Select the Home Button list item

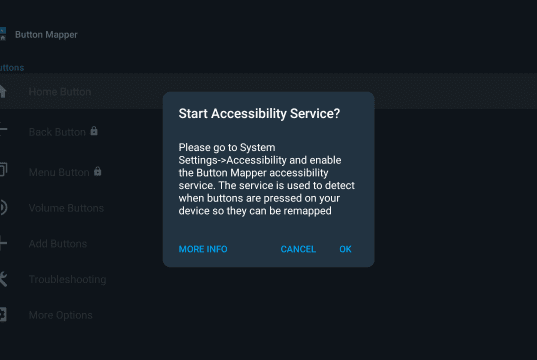[268, 91]
